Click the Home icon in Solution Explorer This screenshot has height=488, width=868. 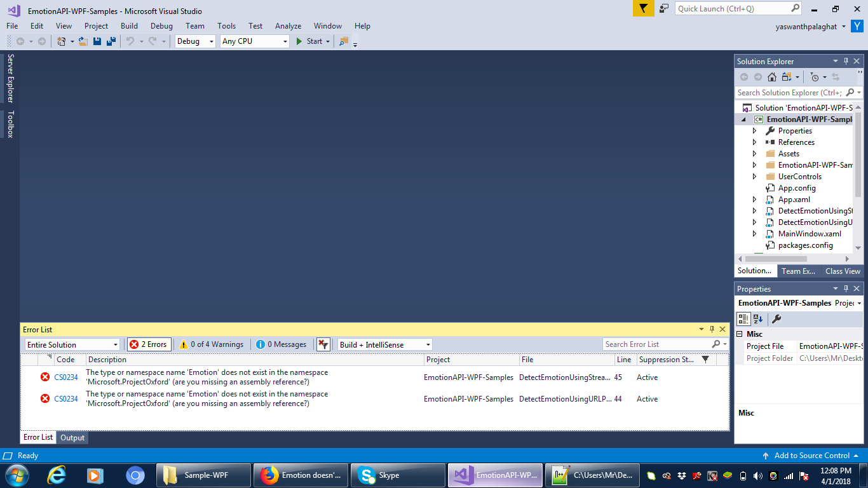[x=771, y=77]
